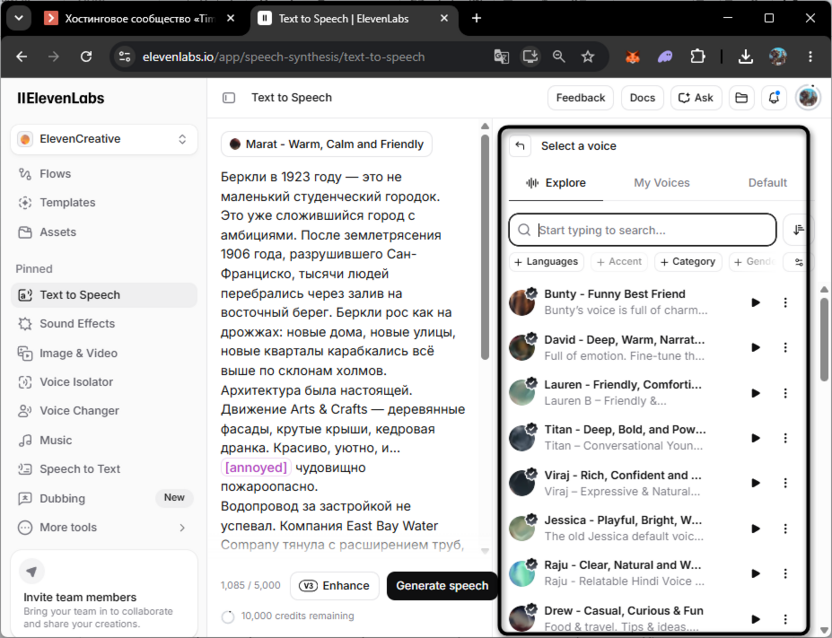Click the Ask button
Screen dimensions: 832x638
click(x=696, y=98)
